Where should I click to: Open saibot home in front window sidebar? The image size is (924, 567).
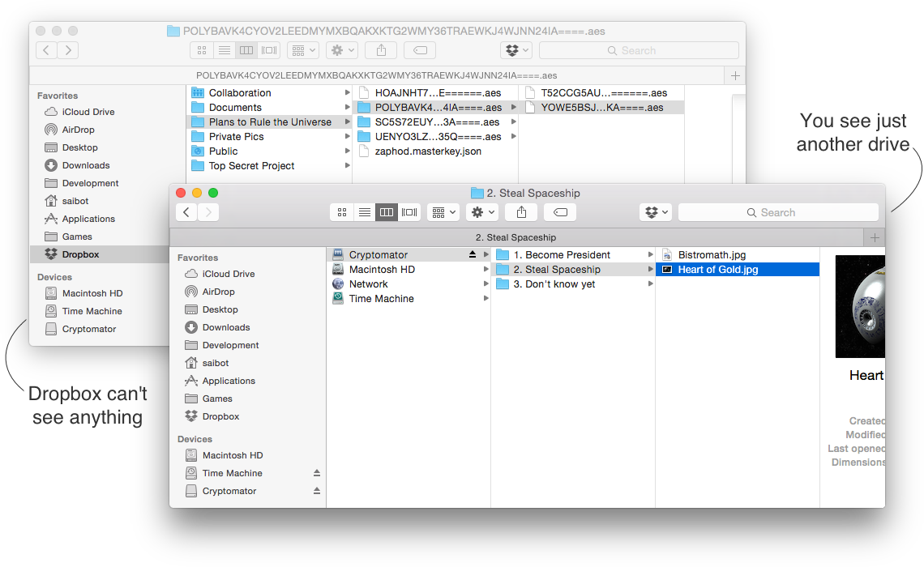click(215, 363)
